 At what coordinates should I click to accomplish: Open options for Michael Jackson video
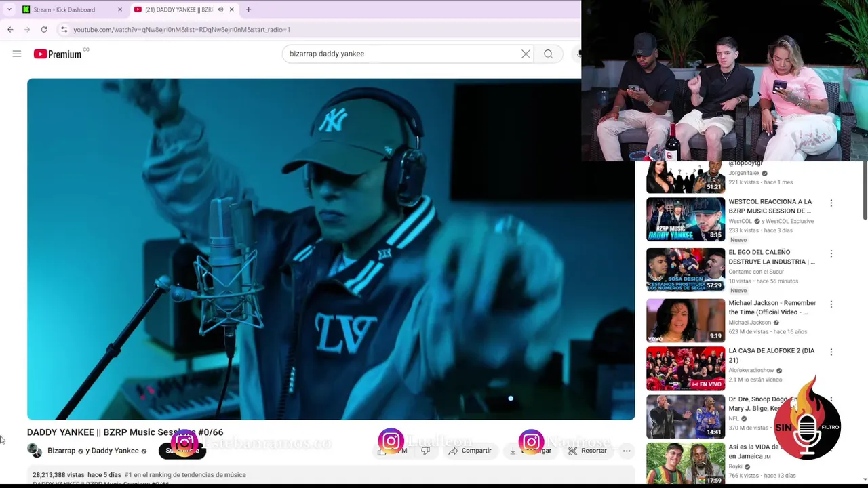831,304
